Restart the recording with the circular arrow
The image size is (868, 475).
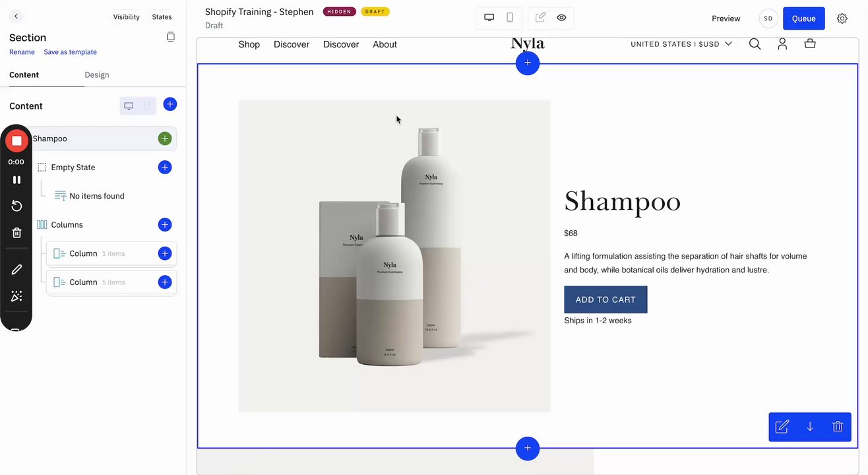[16, 206]
